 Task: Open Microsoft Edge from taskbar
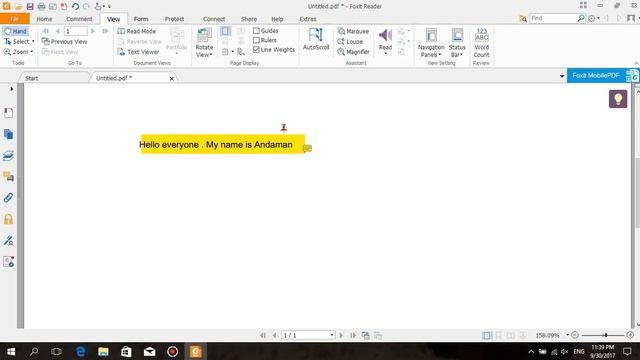click(x=80, y=351)
